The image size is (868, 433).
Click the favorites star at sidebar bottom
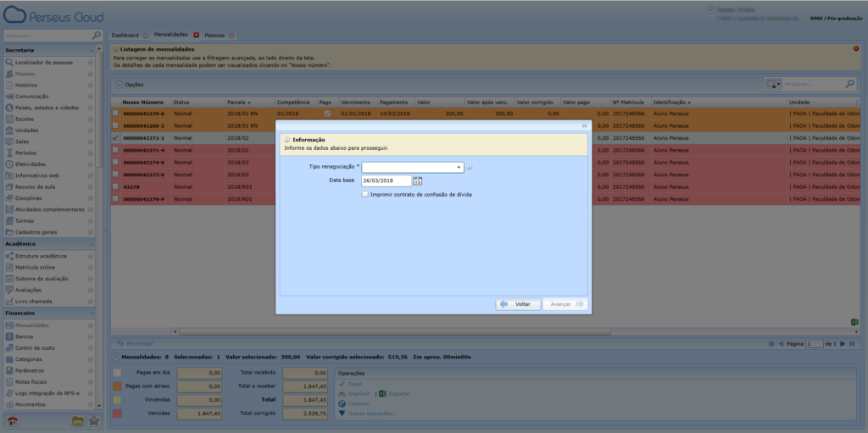[x=93, y=420]
